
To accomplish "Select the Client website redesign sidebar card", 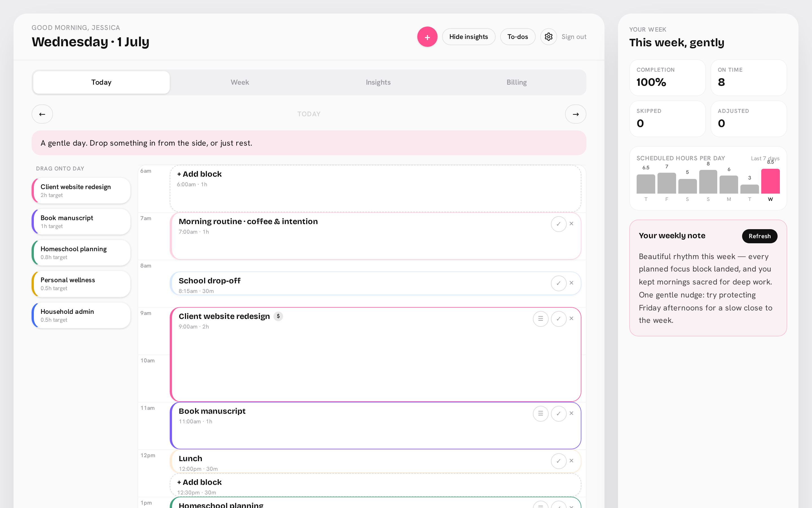I will pos(81,190).
